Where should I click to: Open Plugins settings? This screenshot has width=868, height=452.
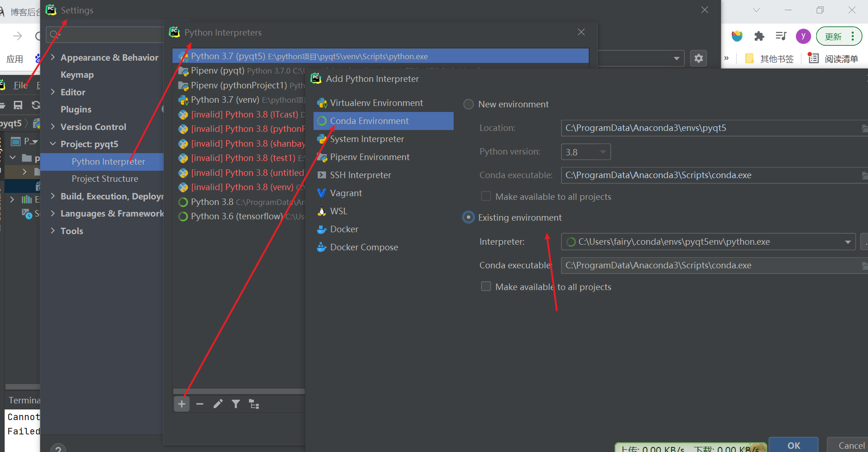(76, 109)
